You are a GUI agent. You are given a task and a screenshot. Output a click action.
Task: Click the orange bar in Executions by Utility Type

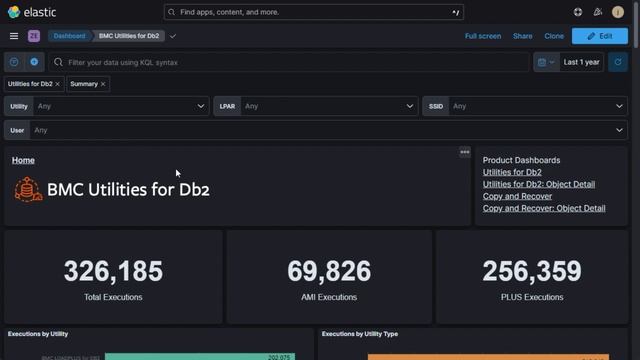488,357
